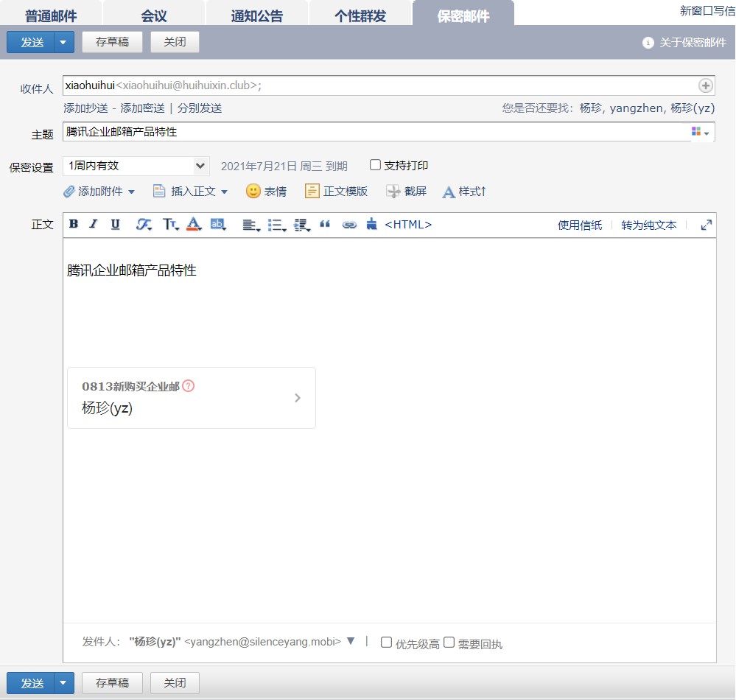Open the 保密设置 validity period dropdown
The image size is (736, 700).
(x=136, y=166)
